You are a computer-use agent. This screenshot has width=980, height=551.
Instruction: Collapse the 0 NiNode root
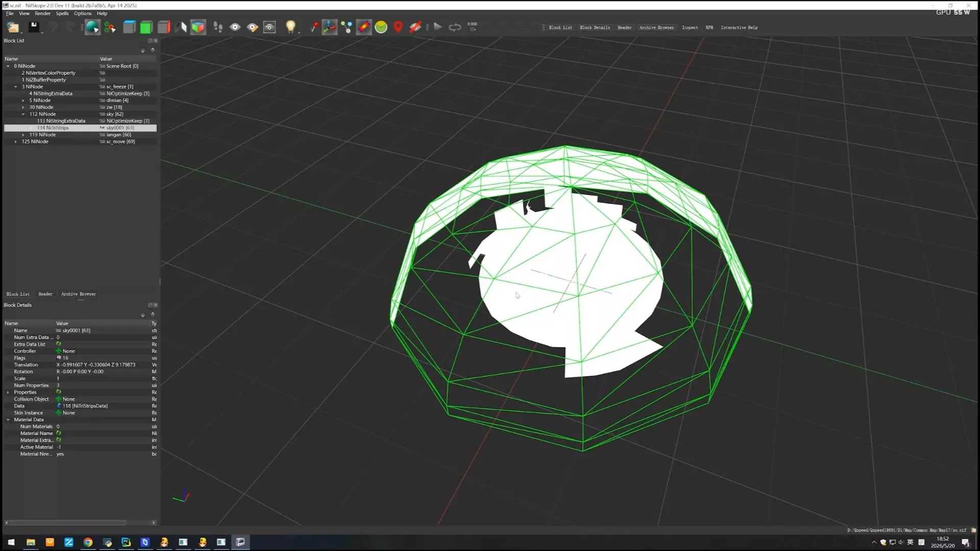click(x=8, y=66)
